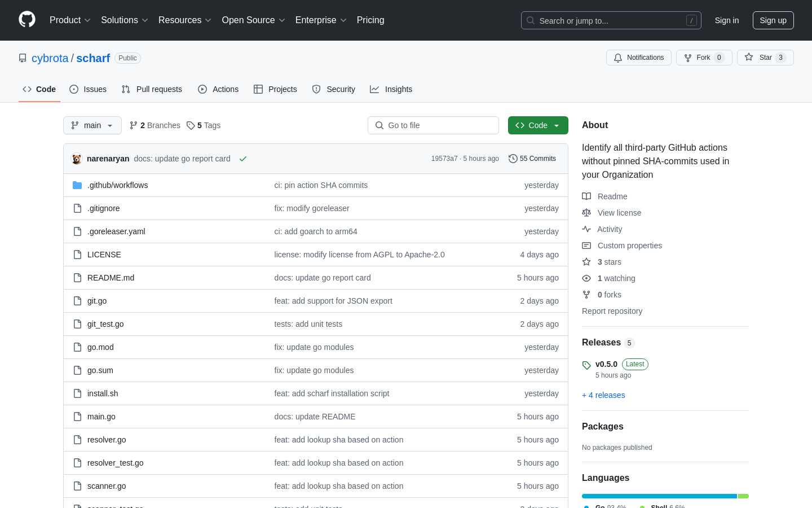The height and width of the screenshot is (508, 812).
Task: Open the go.sum file
Action: click(x=100, y=370)
